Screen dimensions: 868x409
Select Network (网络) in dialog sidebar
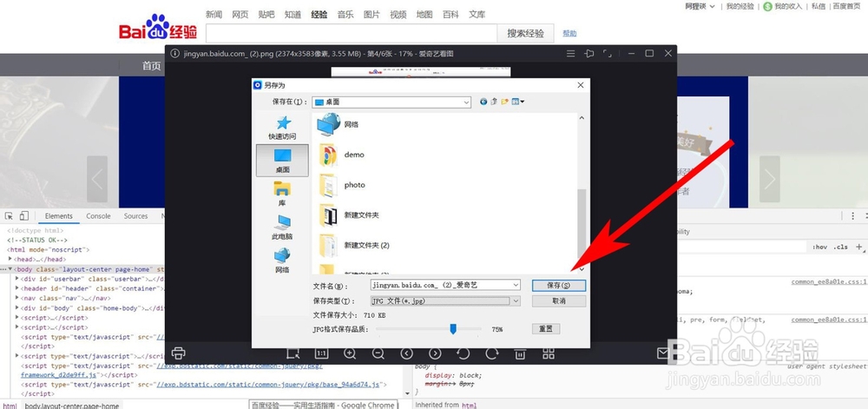point(282,261)
